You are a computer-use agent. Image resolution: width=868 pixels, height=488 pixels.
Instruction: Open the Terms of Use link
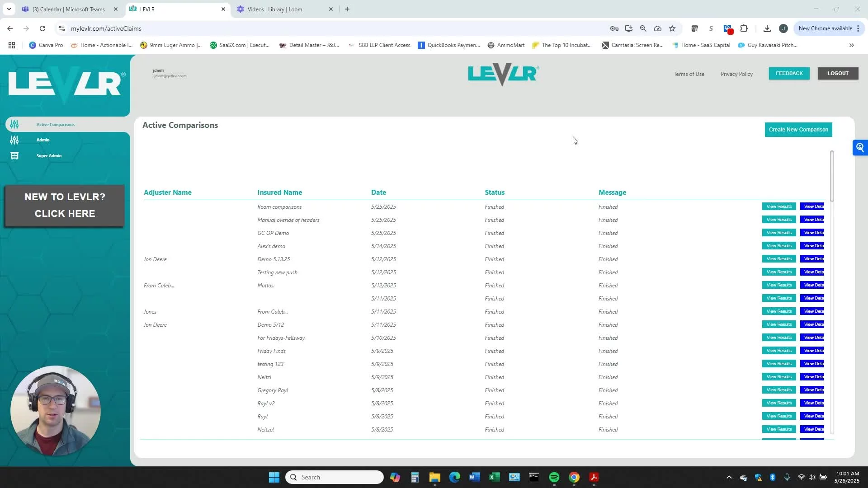pos(689,74)
